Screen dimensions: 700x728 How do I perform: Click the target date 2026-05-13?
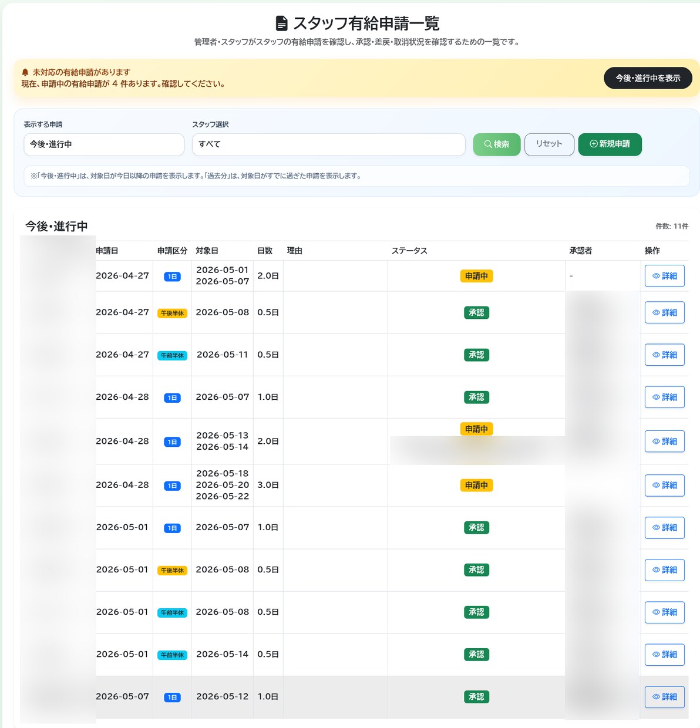(x=223, y=435)
